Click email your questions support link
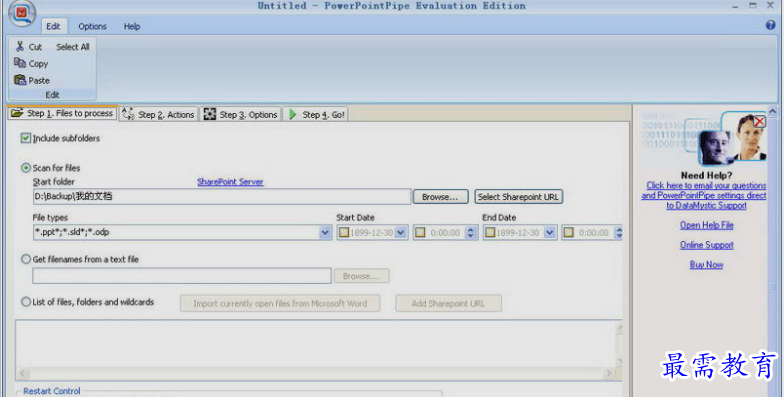 tap(704, 196)
